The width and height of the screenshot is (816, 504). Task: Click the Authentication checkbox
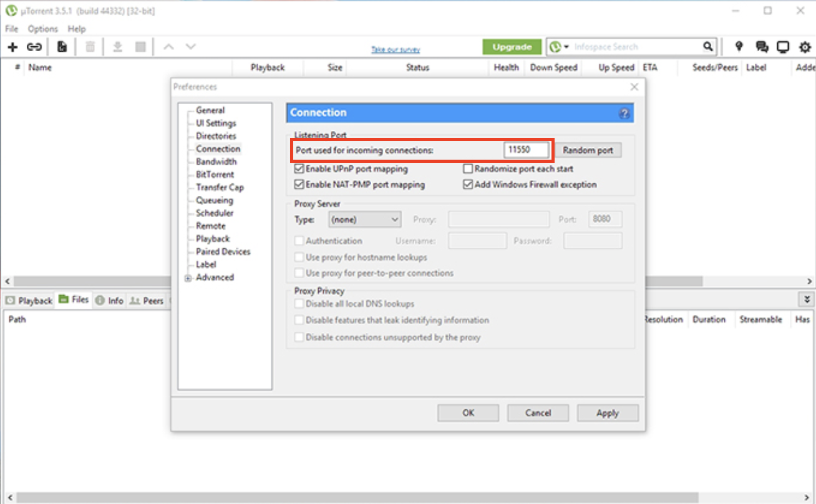point(299,241)
